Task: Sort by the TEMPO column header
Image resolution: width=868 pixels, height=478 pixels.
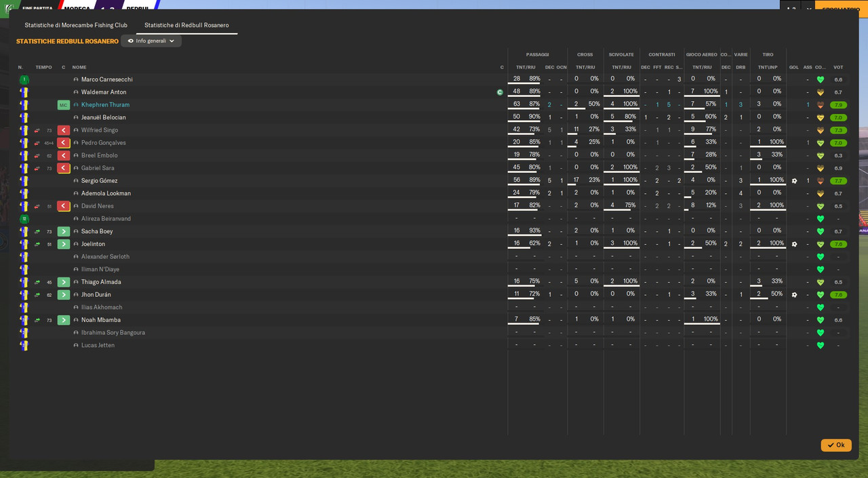Action: click(43, 67)
